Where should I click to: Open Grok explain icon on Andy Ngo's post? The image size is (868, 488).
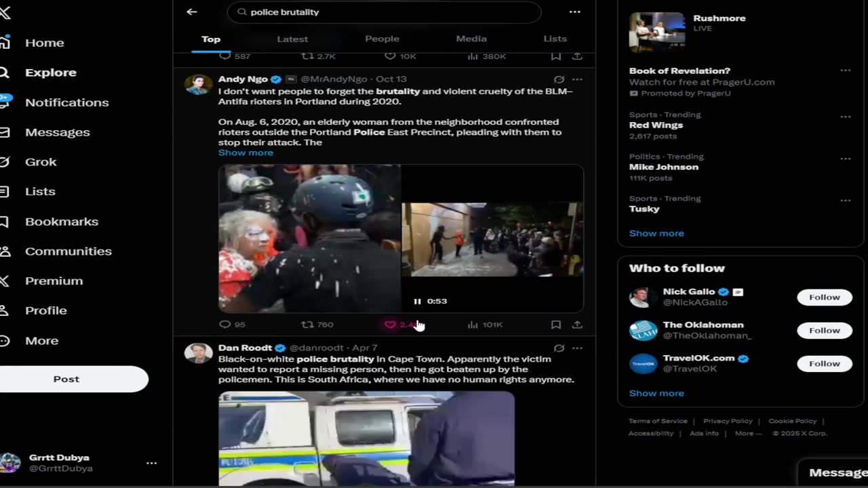pos(559,79)
